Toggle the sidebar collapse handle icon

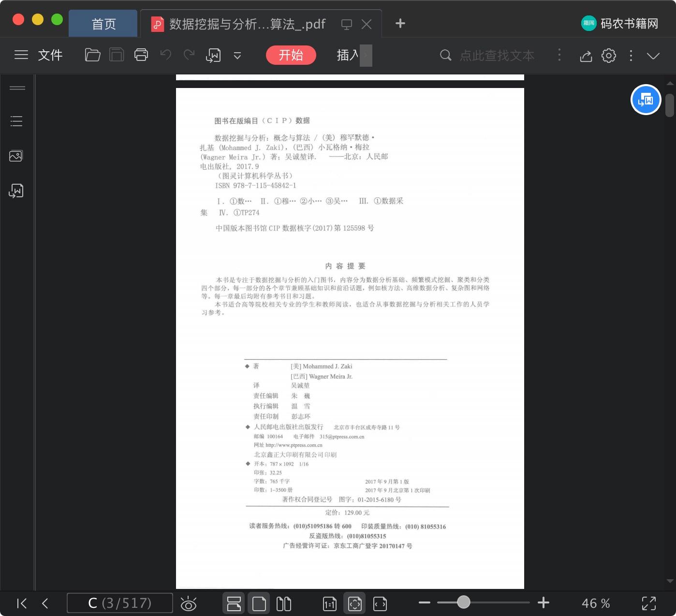pyautogui.click(x=17, y=88)
